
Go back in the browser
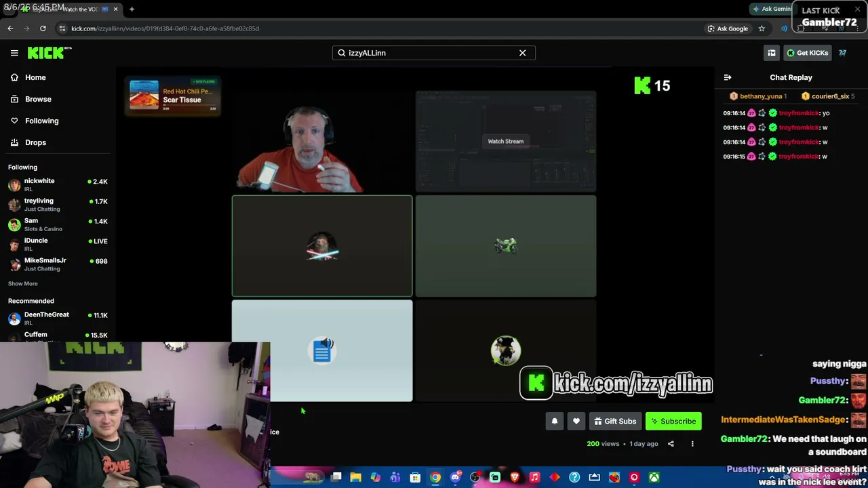pyautogui.click(x=10, y=28)
